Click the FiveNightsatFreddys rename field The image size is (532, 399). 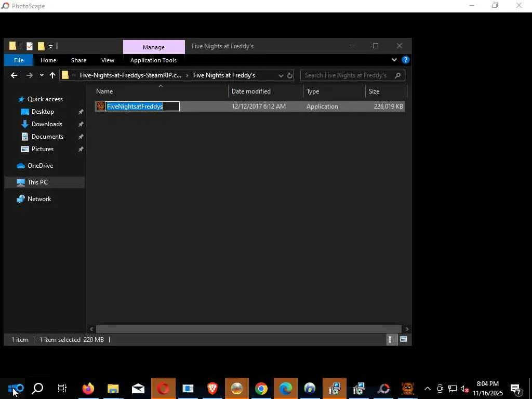[142, 106]
